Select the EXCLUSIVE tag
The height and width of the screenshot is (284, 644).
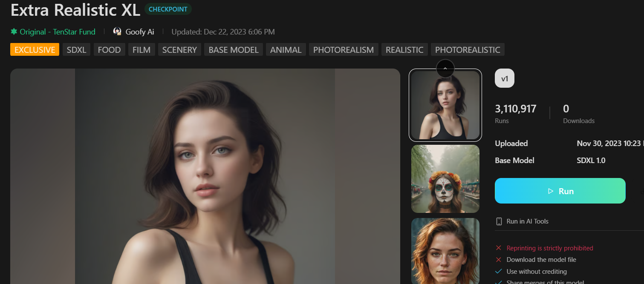(35, 50)
